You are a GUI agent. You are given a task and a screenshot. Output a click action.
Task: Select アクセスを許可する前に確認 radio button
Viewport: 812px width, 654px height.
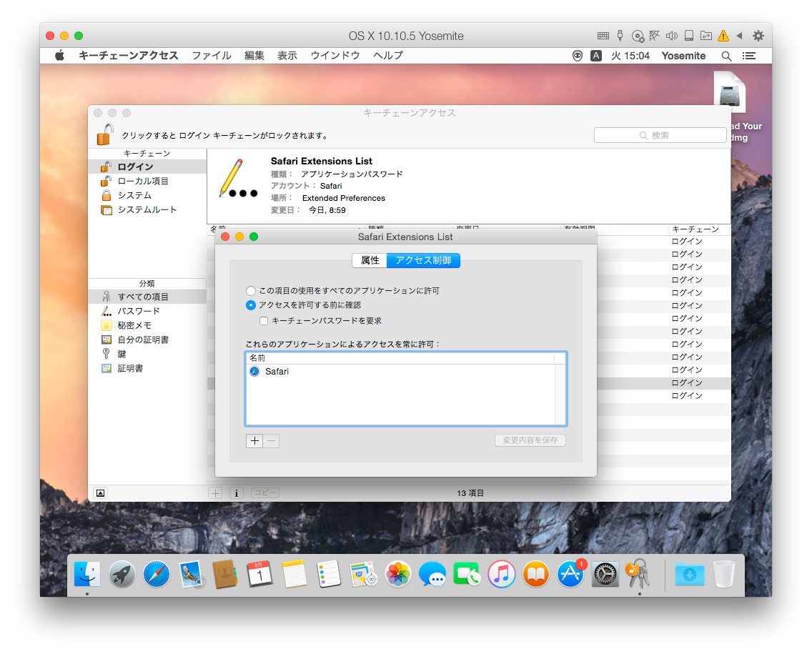251,305
